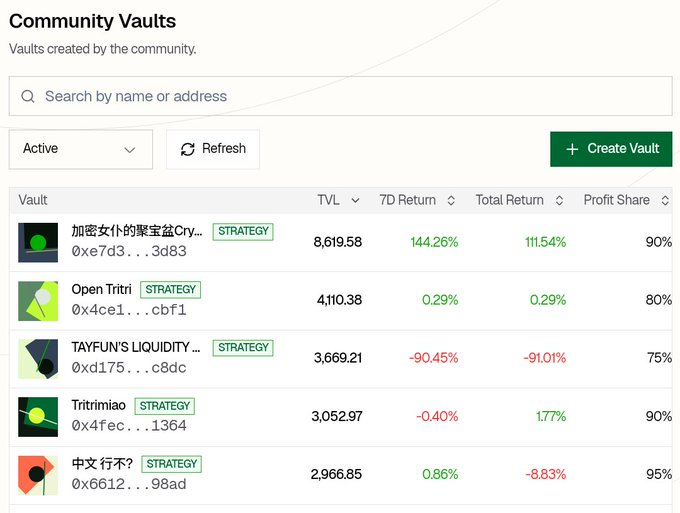Click total return value -91.01%

(x=545, y=358)
